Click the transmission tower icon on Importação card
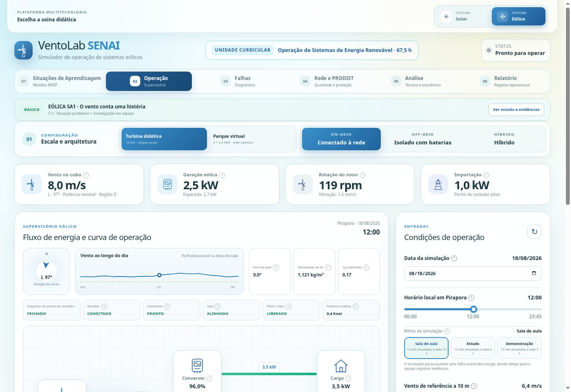 pos(438,184)
